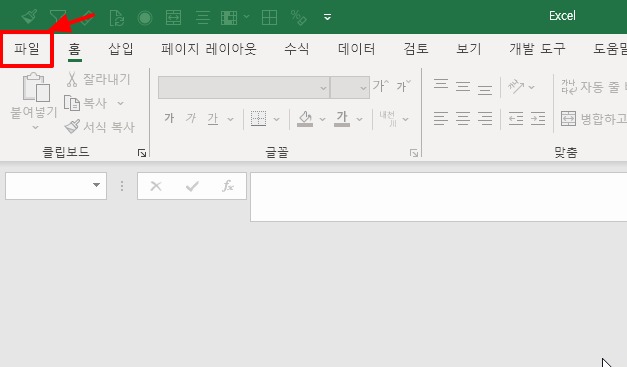Click the refresh document icon in quick access toolbar
627x367 pixels.
pos(117,18)
